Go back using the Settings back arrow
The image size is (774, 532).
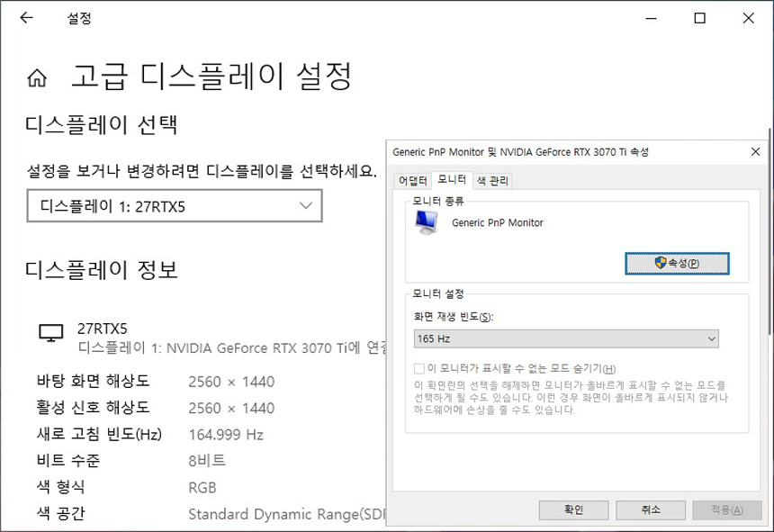point(26,18)
